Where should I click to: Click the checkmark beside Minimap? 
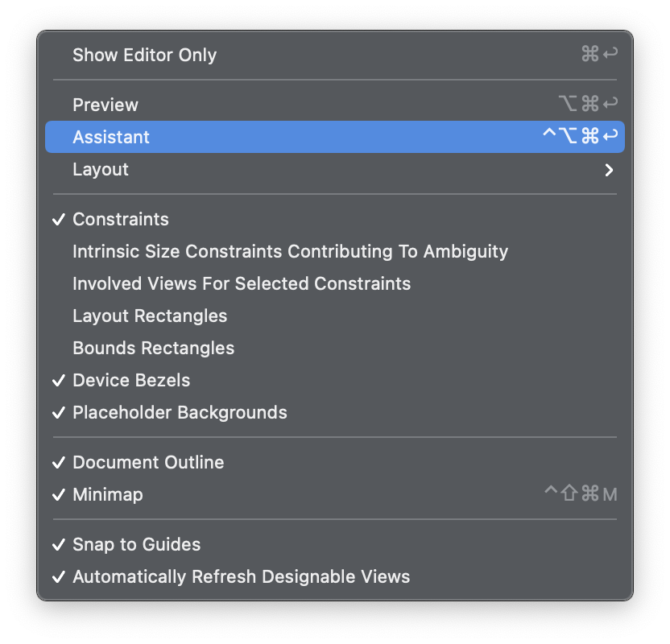click(59, 494)
